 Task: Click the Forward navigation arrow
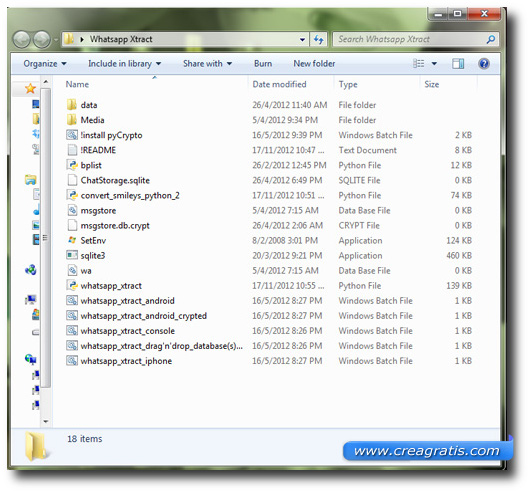42,40
